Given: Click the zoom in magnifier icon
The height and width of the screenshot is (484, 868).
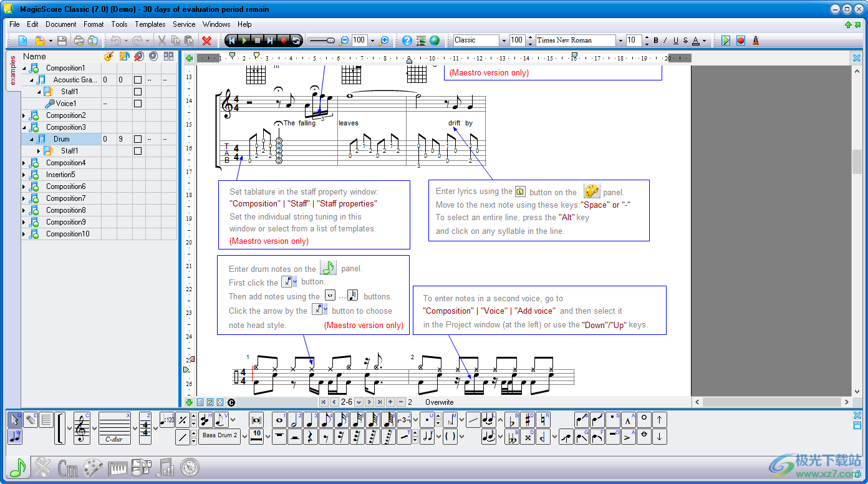Looking at the screenshot, I should [384, 41].
